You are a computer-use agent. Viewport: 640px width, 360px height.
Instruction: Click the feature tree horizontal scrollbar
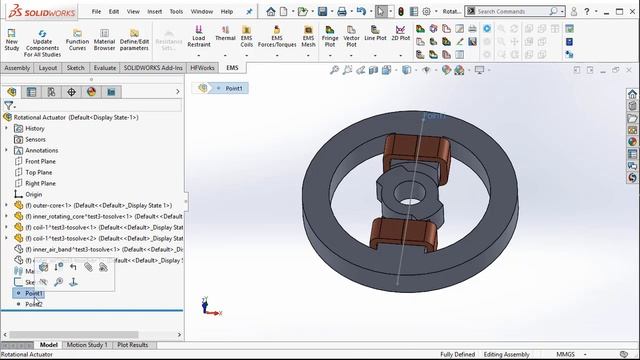74,335
